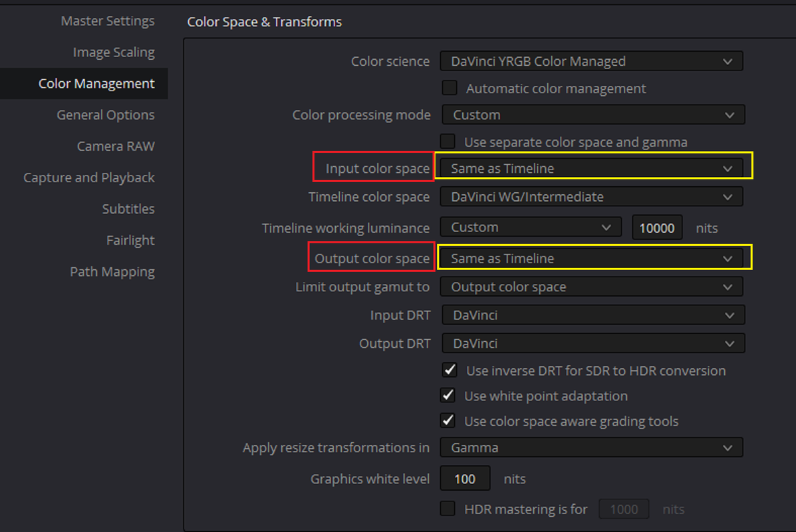Open the Color science dropdown

(x=591, y=61)
